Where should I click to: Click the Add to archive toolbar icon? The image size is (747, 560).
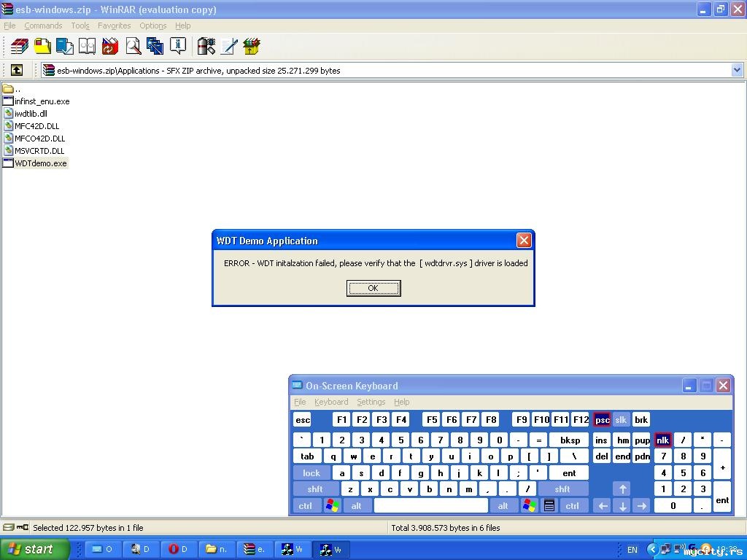(x=20, y=46)
